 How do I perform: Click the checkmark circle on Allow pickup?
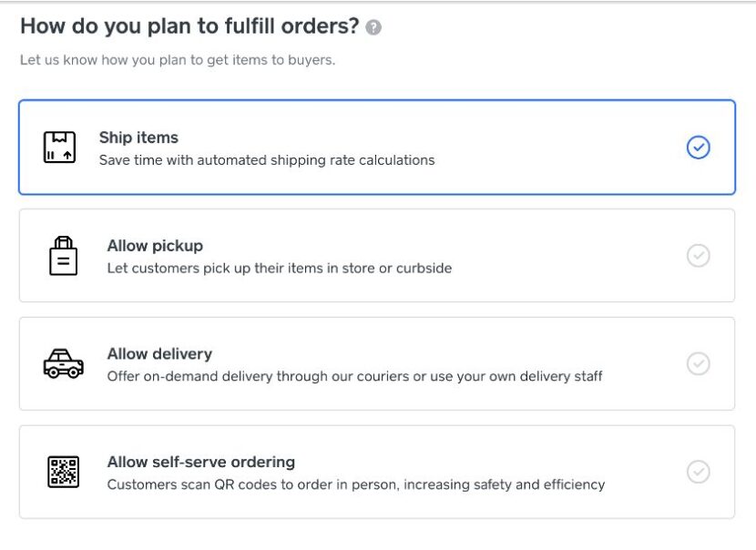point(698,256)
